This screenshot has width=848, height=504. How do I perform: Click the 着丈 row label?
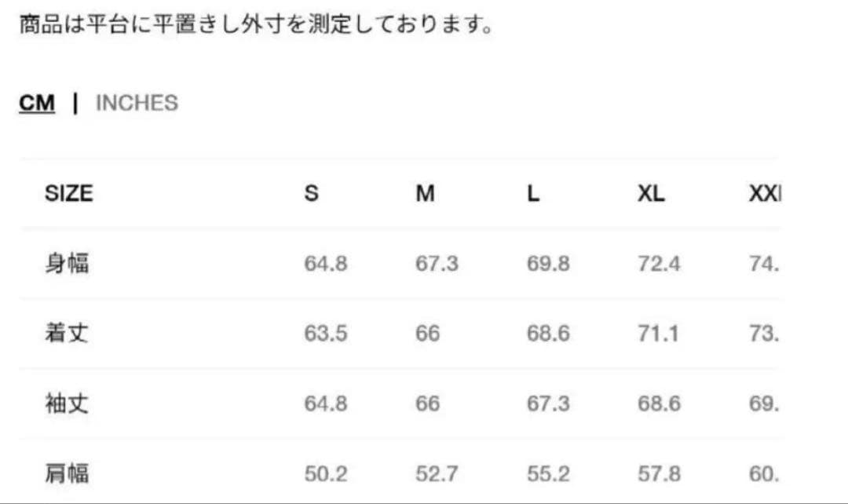click(x=67, y=334)
